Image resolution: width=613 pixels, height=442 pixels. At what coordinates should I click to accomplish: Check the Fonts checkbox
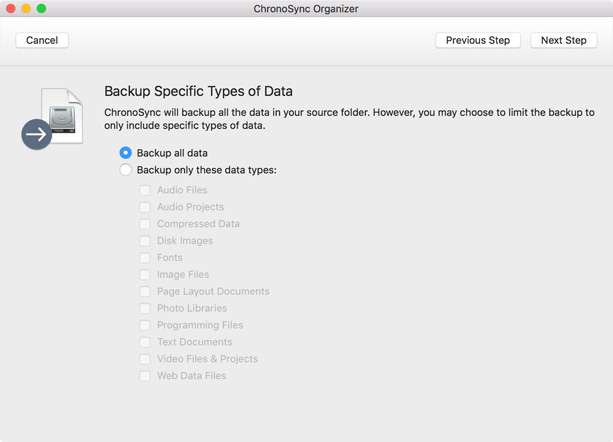pos(145,258)
